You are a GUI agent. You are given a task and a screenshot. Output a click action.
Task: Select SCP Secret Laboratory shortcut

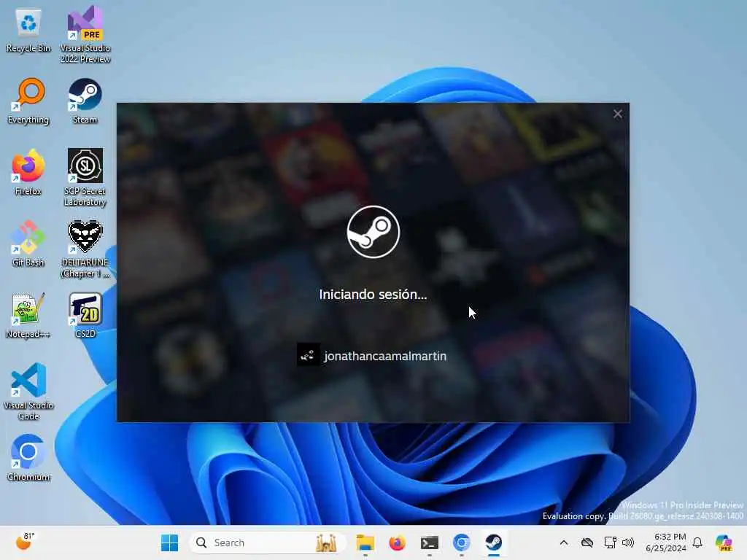pyautogui.click(x=85, y=177)
